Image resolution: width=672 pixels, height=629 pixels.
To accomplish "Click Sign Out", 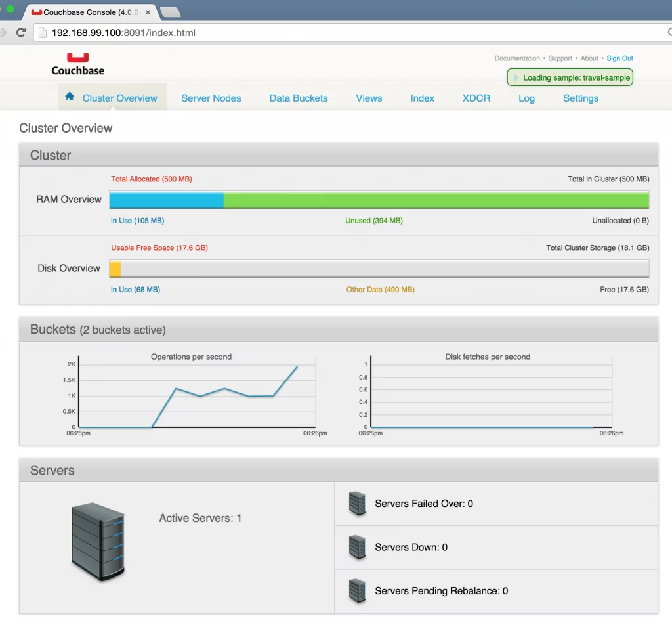I will click(619, 58).
